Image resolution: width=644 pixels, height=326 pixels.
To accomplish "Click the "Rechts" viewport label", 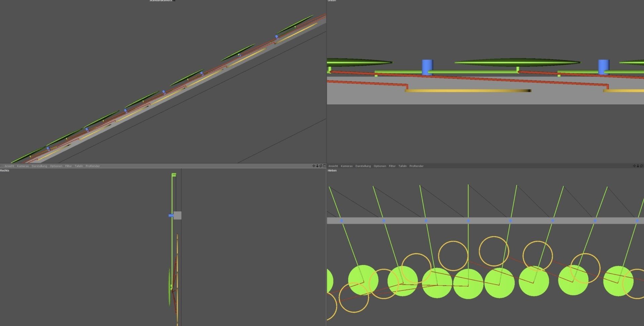I will (x=5, y=171).
